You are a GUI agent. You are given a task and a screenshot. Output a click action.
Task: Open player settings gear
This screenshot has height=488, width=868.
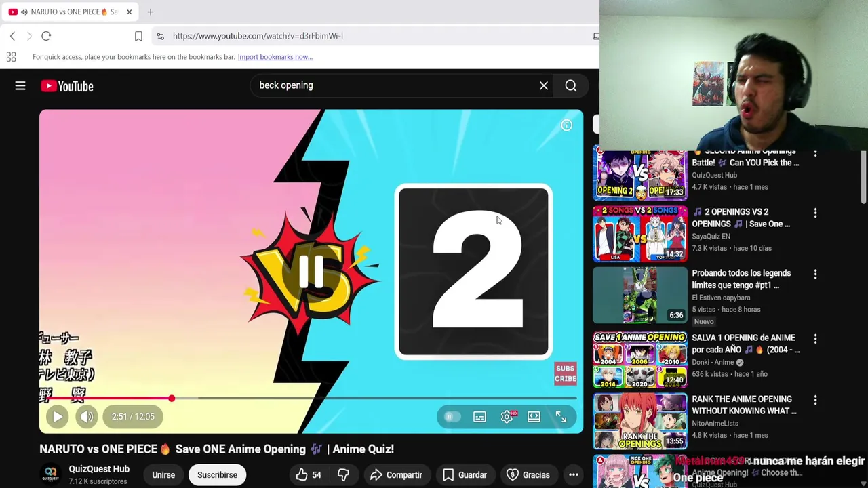(x=507, y=417)
